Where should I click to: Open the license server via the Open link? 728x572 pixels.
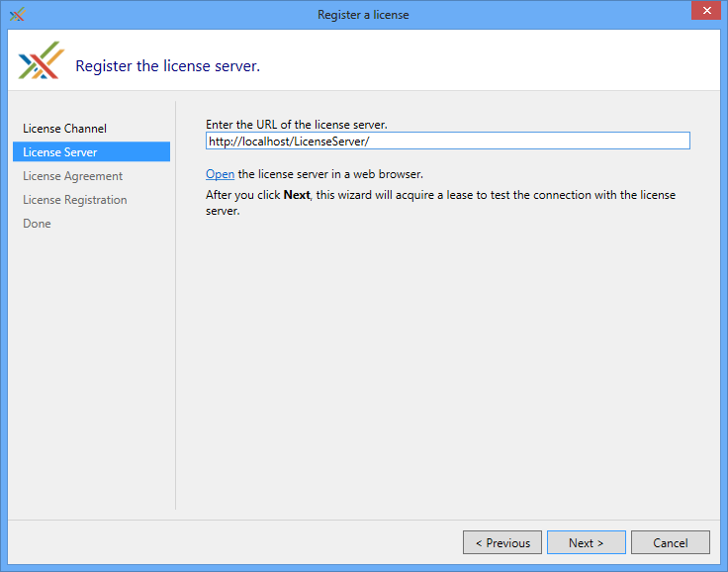pos(220,174)
